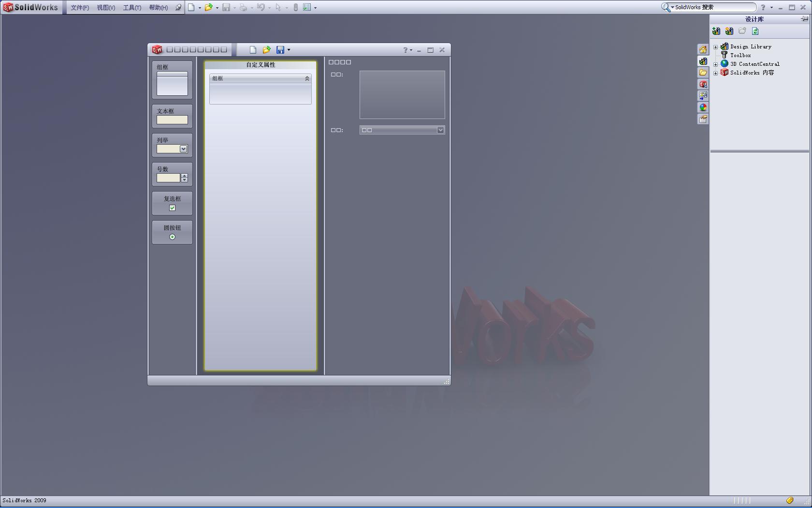
Task: Open the Options dropdown arrow in main toolbar
Action: pyautogui.click(x=315, y=8)
